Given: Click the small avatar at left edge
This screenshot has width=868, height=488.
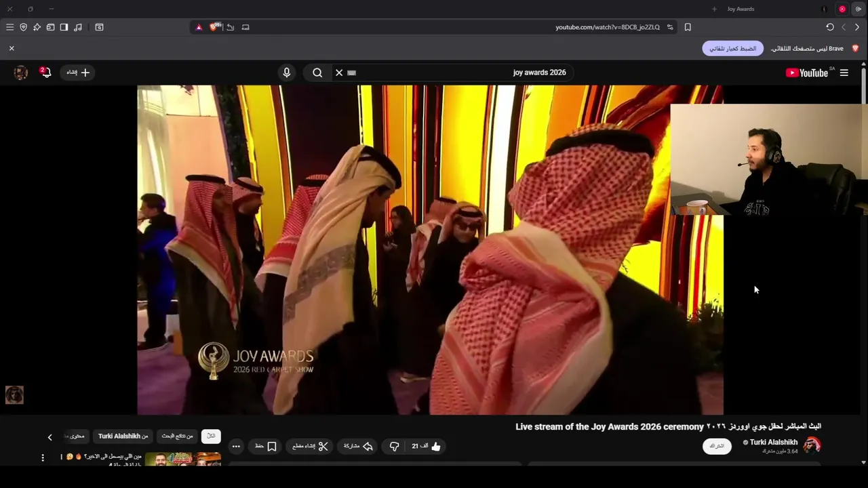Looking at the screenshot, I should 14,394.
